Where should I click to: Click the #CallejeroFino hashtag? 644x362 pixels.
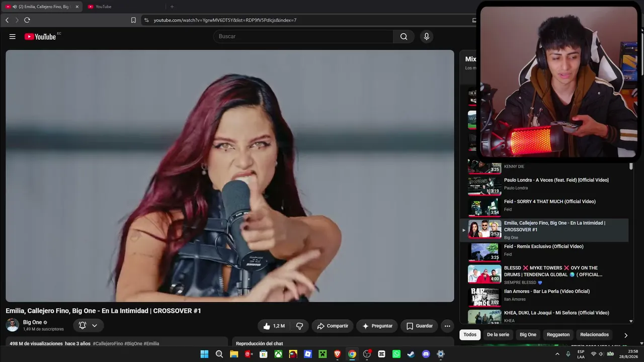(x=108, y=344)
